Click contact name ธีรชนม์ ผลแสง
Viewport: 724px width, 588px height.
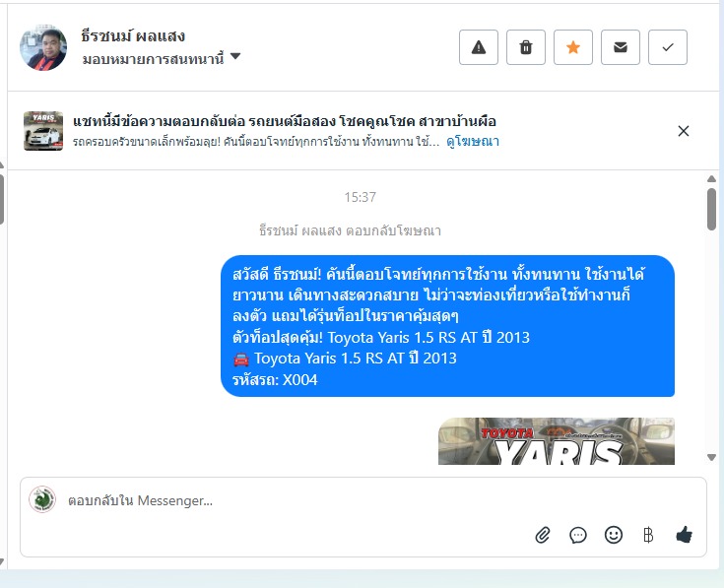[133, 35]
